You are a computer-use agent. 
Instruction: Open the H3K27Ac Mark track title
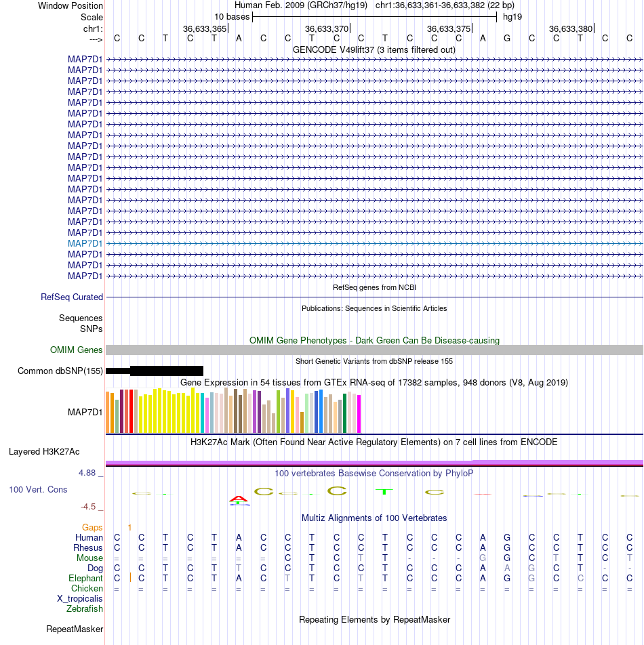[374, 442]
